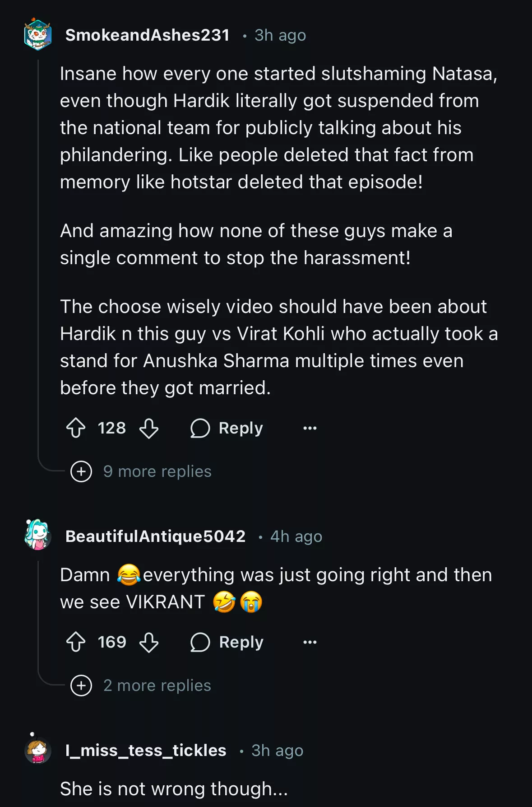This screenshot has width=532, height=807.
Task: Upvote BeautifulAntique5042's comment
Action: [76, 642]
